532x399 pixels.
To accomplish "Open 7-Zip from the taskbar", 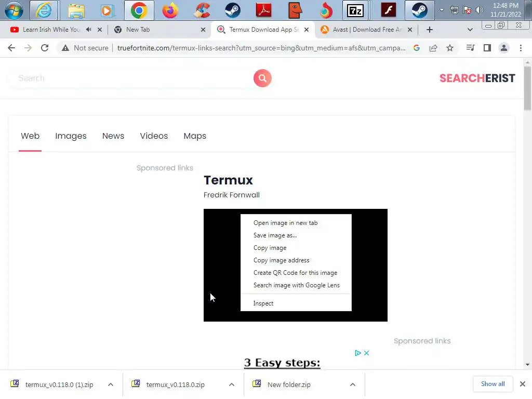I will click(x=355, y=10).
